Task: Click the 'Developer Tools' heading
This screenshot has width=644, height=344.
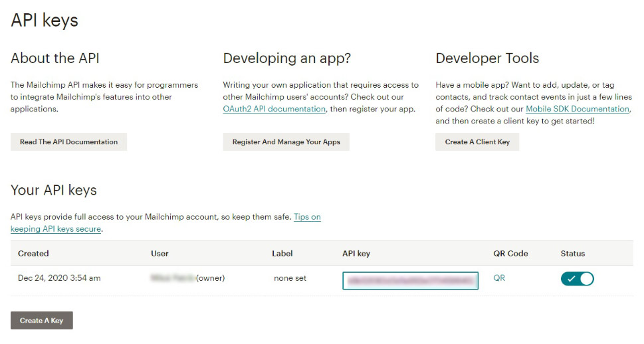Action: click(487, 58)
